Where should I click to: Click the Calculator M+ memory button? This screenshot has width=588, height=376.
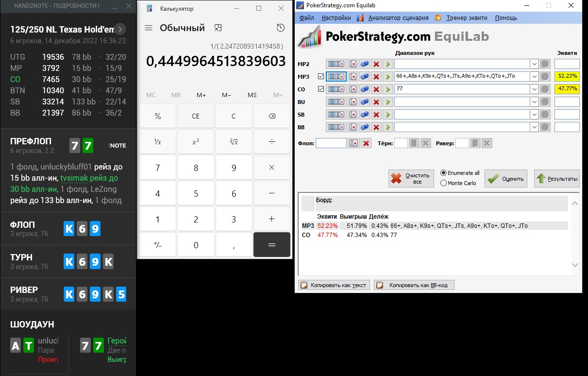click(x=202, y=95)
